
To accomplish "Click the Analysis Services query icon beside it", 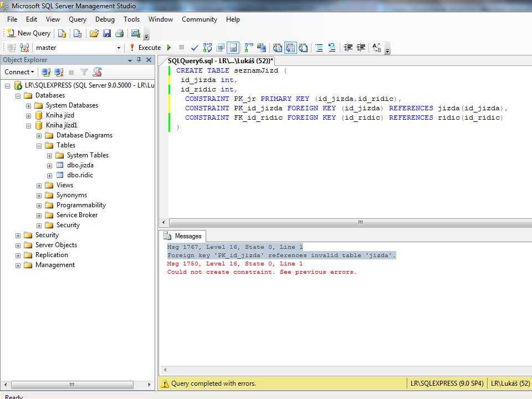I will (78, 33).
